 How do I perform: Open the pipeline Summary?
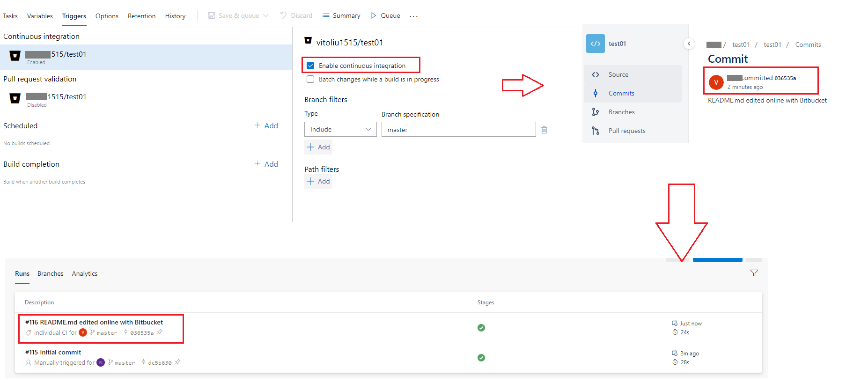[x=342, y=15]
